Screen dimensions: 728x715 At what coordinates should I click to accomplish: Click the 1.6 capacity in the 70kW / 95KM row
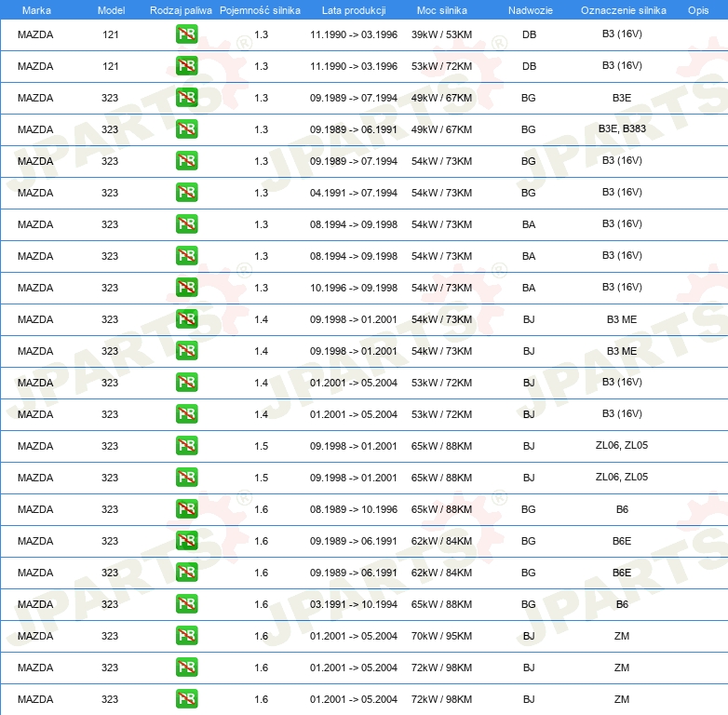[261, 636]
